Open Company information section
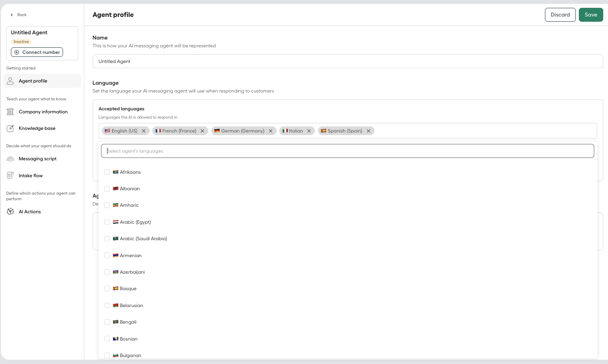Screen dimensions: 608x364 click(42, 112)
